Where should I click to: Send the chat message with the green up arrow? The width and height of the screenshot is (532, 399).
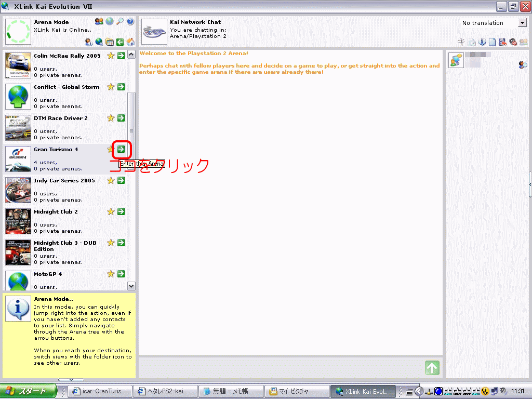tap(432, 368)
